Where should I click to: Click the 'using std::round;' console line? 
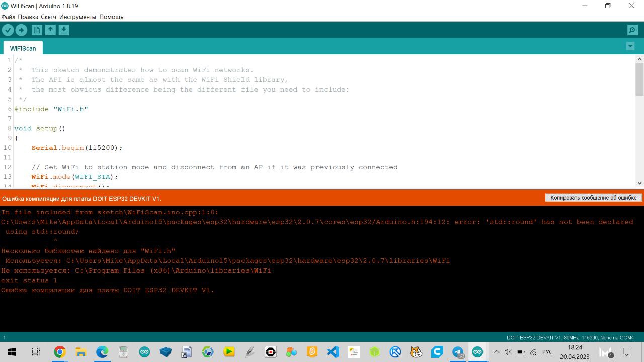[42, 232]
